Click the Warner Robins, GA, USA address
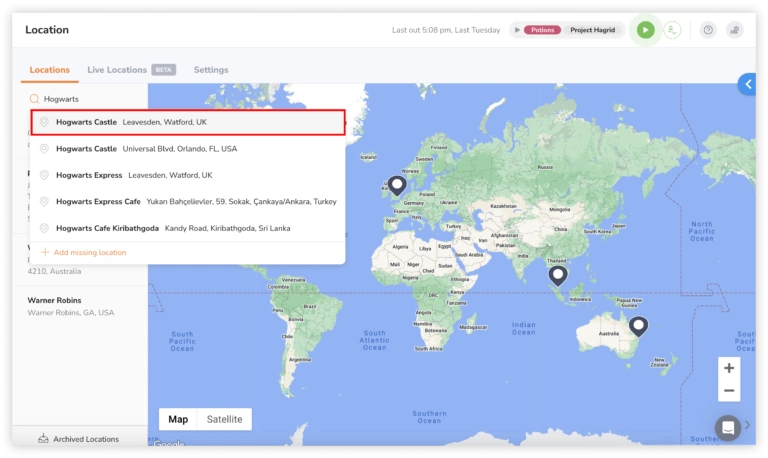Image resolution: width=768 pixels, height=458 pixels. coord(71,313)
